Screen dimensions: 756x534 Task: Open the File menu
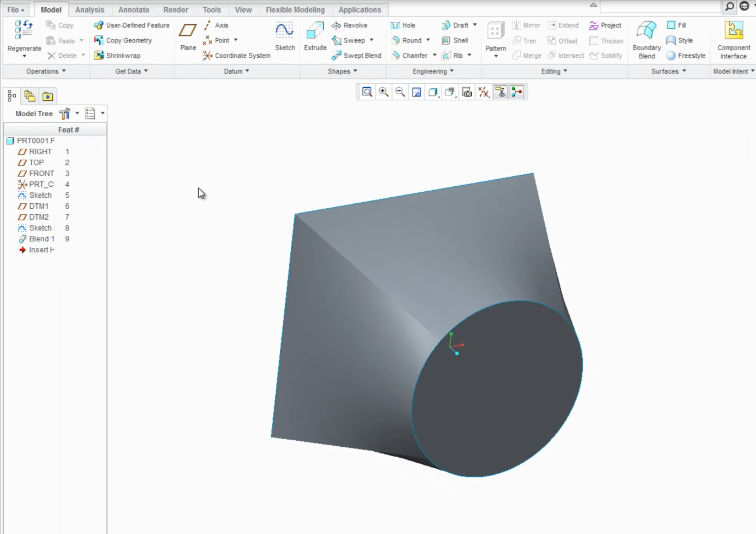(x=15, y=10)
